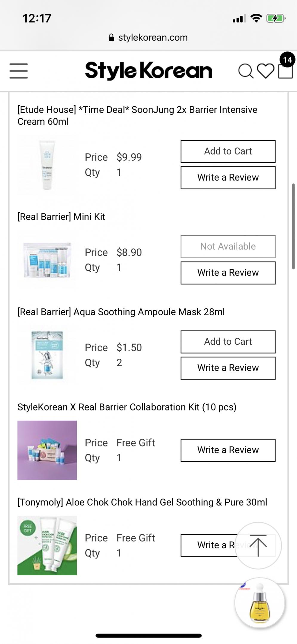Image resolution: width=297 pixels, height=644 pixels.
Task: Add Aqua Soothing Ampoule Mask to cart
Action: pos(228,342)
